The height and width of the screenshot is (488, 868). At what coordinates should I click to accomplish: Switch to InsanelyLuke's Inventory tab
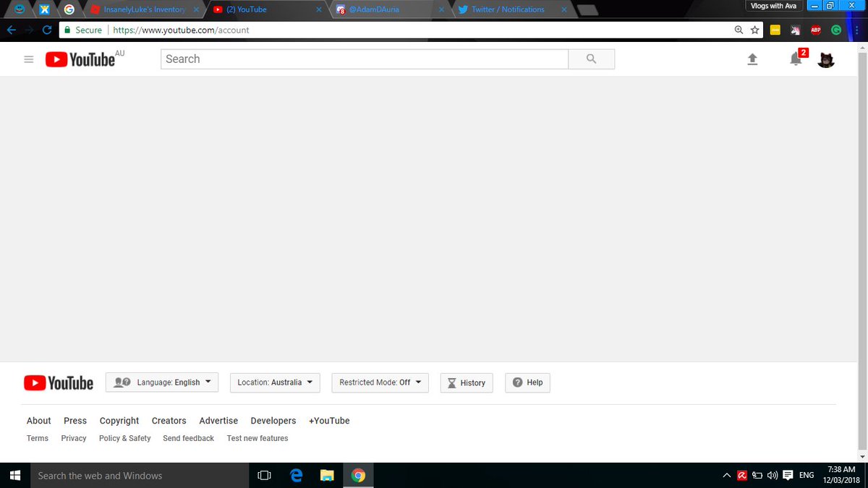(x=144, y=9)
